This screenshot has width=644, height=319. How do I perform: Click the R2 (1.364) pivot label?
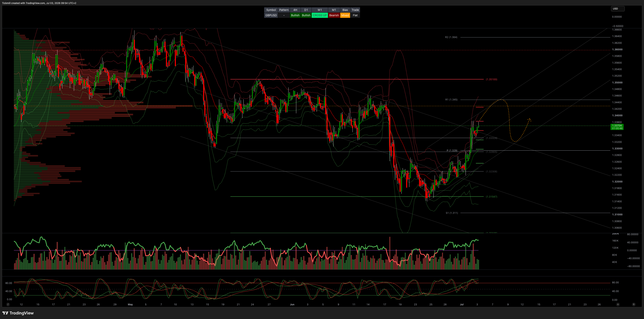pos(451,37)
